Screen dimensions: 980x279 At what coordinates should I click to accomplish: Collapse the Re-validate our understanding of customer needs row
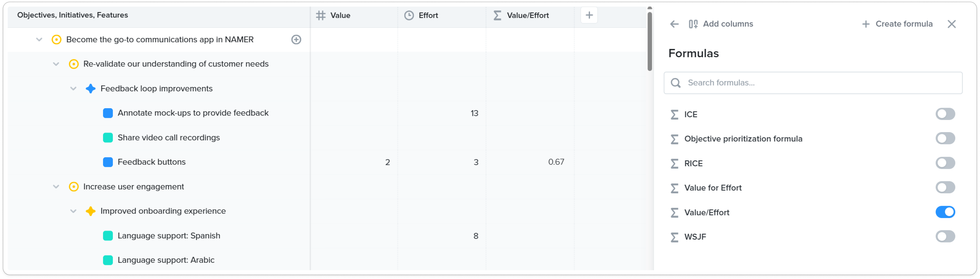56,64
